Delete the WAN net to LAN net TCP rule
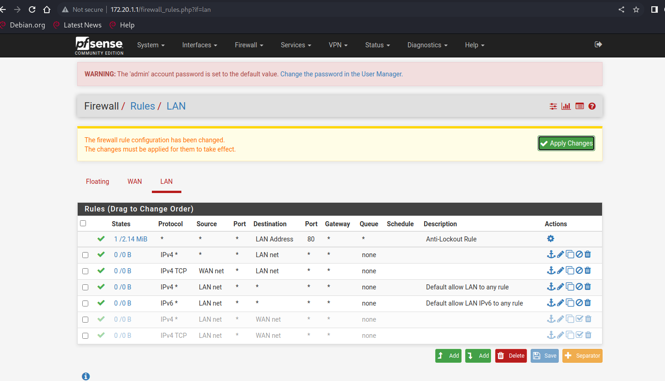The height and width of the screenshot is (381, 665). click(588, 270)
